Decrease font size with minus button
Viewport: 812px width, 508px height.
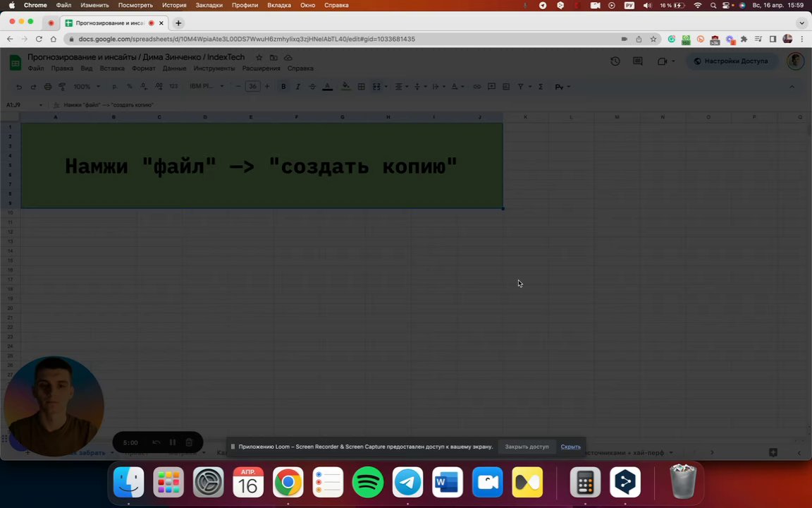pyautogui.click(x=238, y=87)
